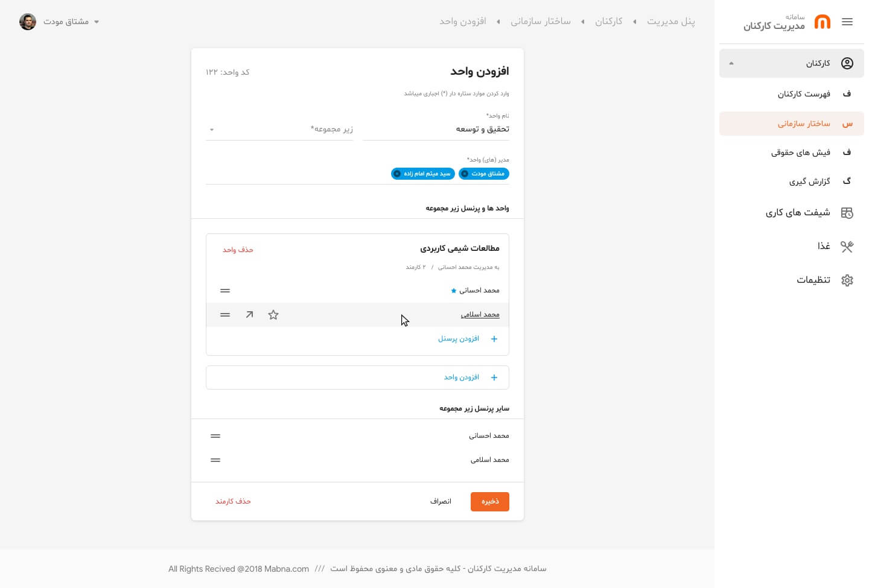Collapse the کارکنان sidebar group
Screen dimensions: 869x588
731,63
